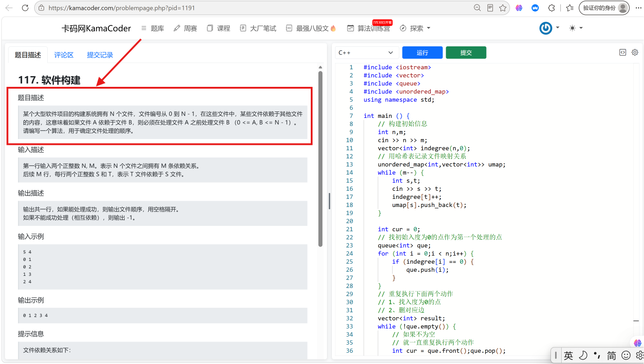644x364 pixels.
Task: Click the blue 运行 button
Action: click(422, 53)
